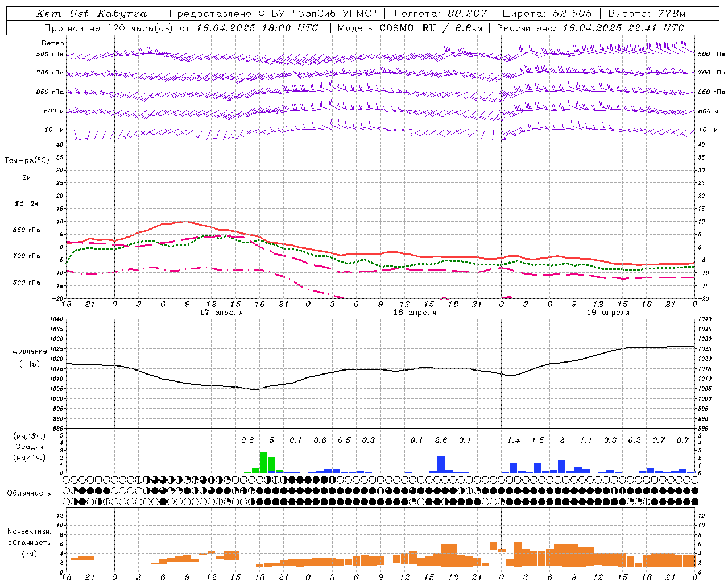Select the model name COSMO-RU

pos(408,28)
